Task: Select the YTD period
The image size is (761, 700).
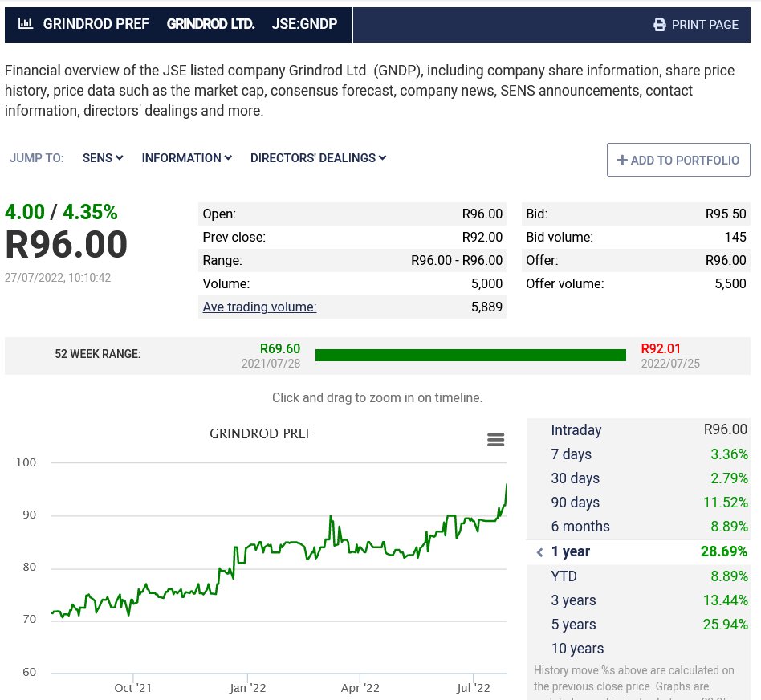Action: (x=638, y=576)
